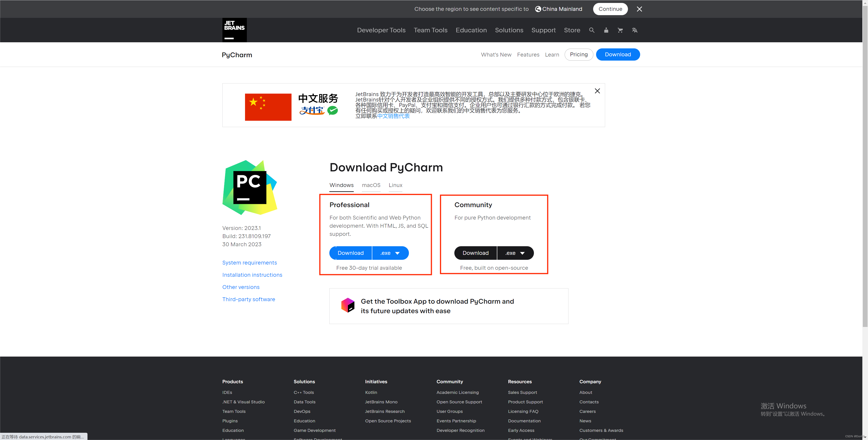
Task: Click the PyCharm PC logo image
Action: click(250, 187)
